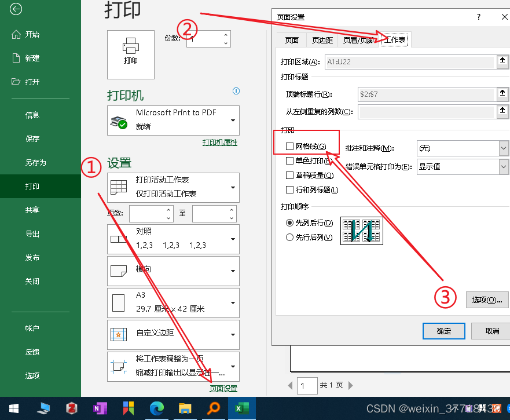Toggle Row and column headings checkbox

(x=289, y=189)
